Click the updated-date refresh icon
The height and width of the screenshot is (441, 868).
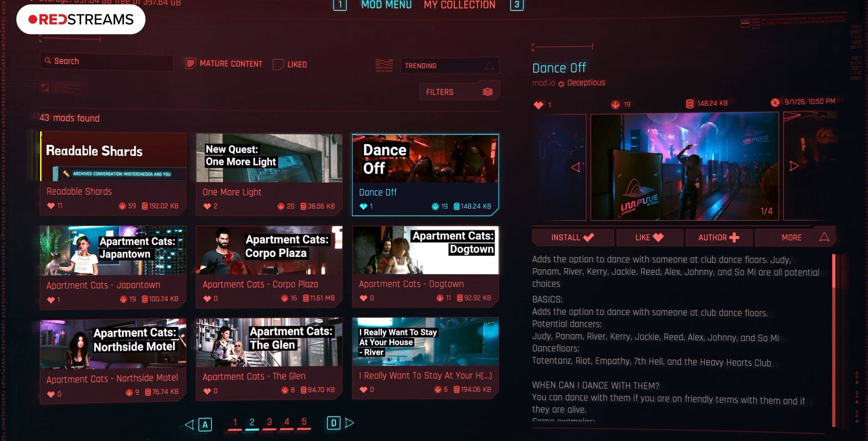click(775, 102)
